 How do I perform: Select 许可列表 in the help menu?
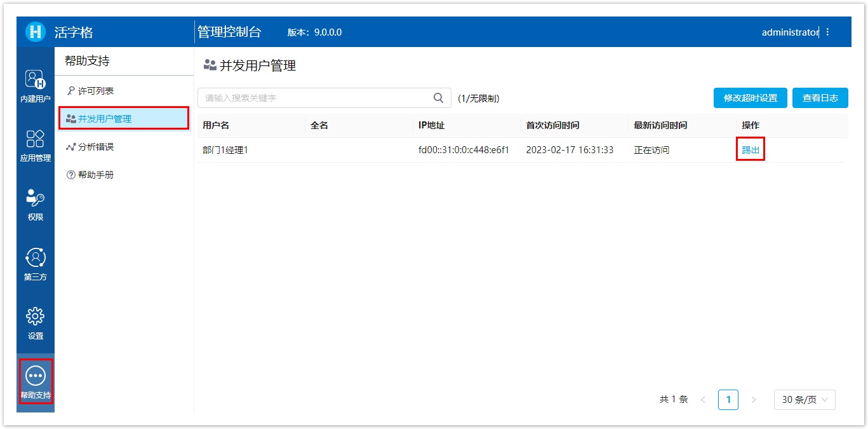coord(95,91)
